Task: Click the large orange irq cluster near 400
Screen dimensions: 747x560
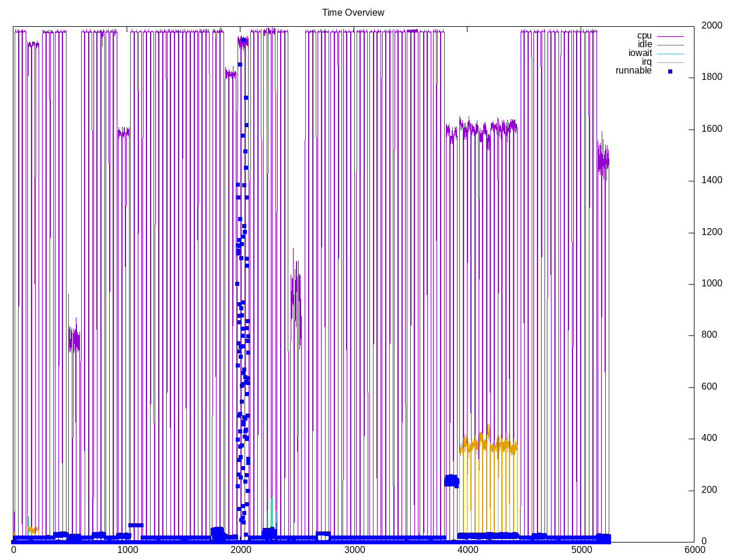Action: (x=488, y=447)
